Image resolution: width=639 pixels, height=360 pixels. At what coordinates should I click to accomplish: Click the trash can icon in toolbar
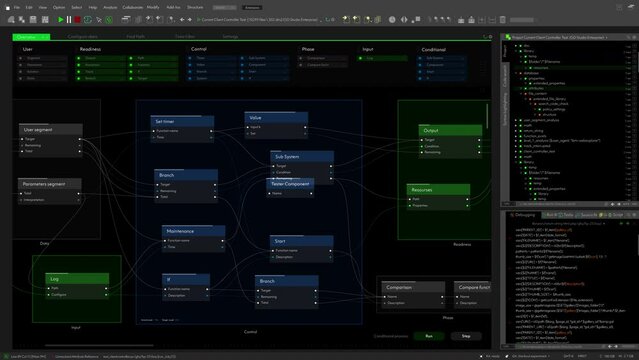(x=502, y=19)
